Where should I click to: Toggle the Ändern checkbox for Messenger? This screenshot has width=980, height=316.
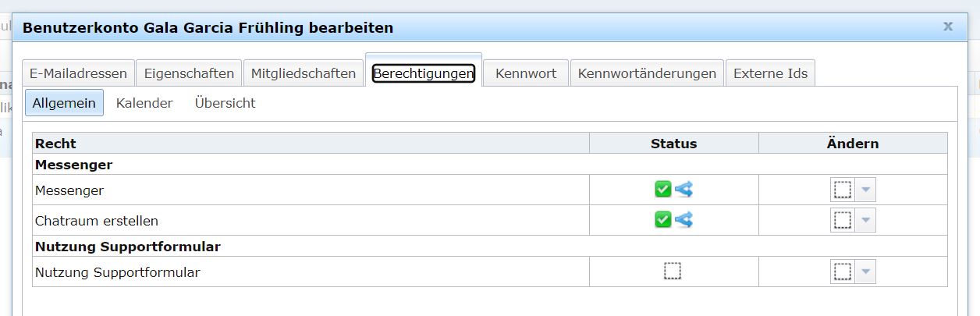(843, 190)
